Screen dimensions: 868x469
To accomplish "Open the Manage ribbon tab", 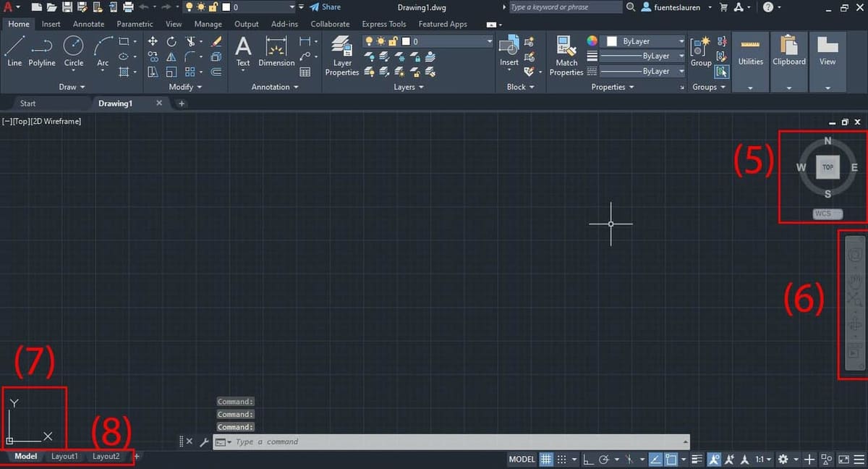I will [208, 24].
